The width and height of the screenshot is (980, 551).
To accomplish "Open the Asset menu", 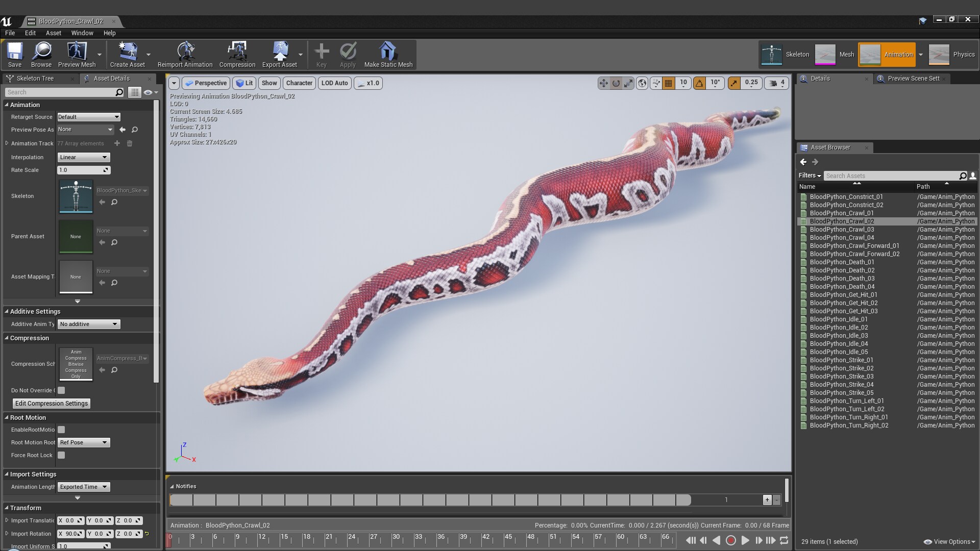I will tap(53, 33).
